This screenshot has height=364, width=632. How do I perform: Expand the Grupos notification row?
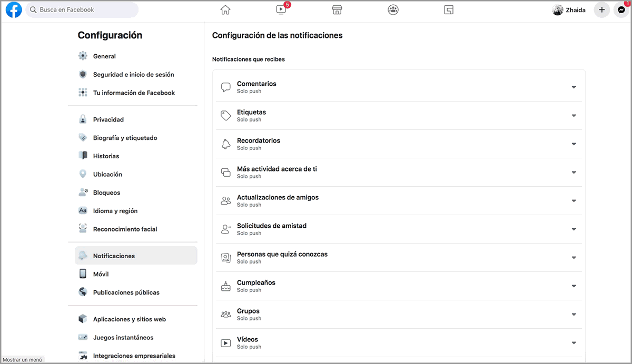[574, 315]
